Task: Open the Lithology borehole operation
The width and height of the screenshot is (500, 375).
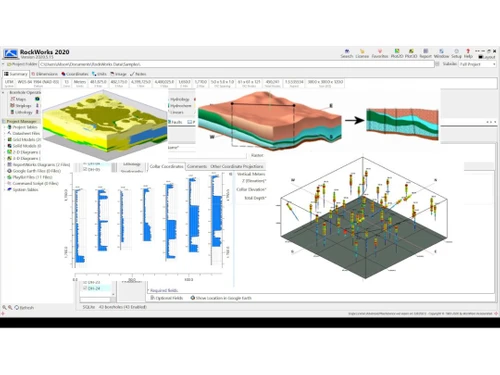Action: [21, 112]
